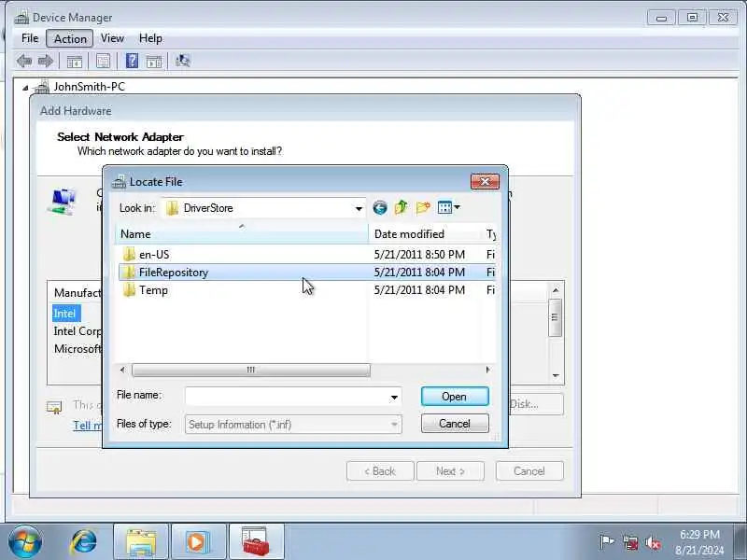The image size is (747, 560).
Task: Go back to last folder visited icon
Action: tap(380, 207)
